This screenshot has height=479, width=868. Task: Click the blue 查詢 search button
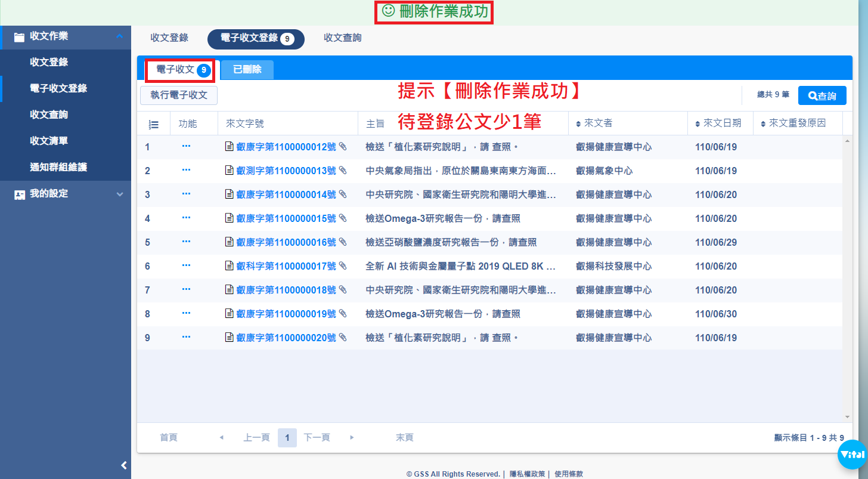[822, 95]
